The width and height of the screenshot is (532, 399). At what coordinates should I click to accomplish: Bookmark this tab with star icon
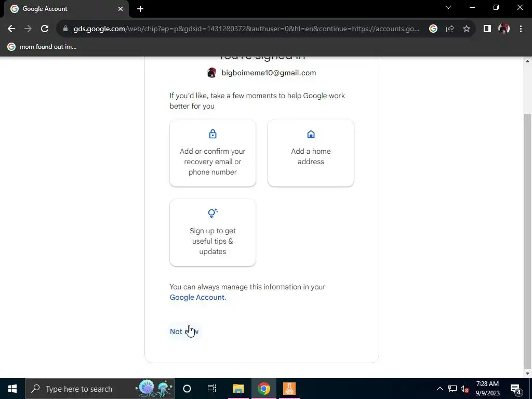467,29
